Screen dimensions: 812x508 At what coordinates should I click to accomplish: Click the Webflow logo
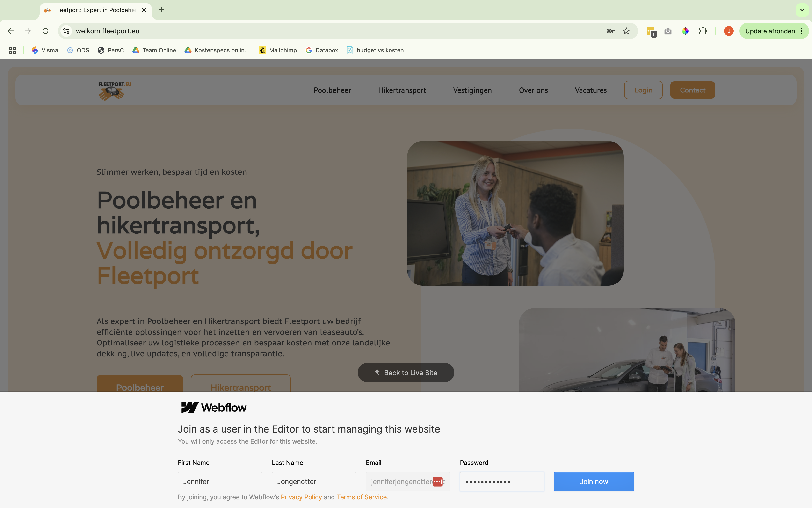[x=214, y=408]
